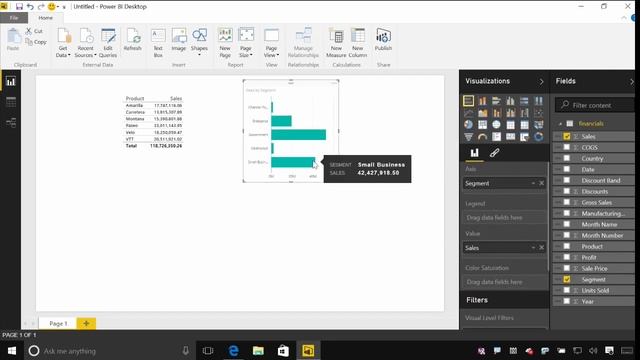Click Cut in the Clipboard group
The image size is (640, 360).
tap(34, 31)
